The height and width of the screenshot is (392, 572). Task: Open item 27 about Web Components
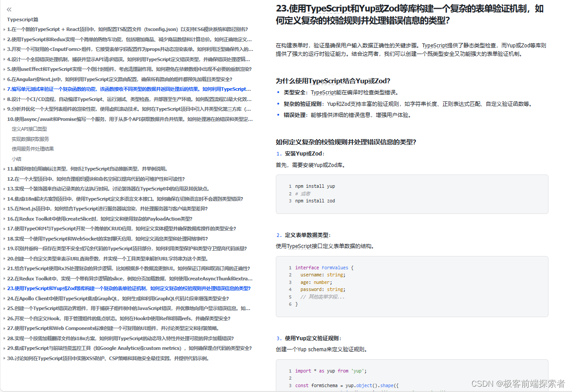coord(113,328)
